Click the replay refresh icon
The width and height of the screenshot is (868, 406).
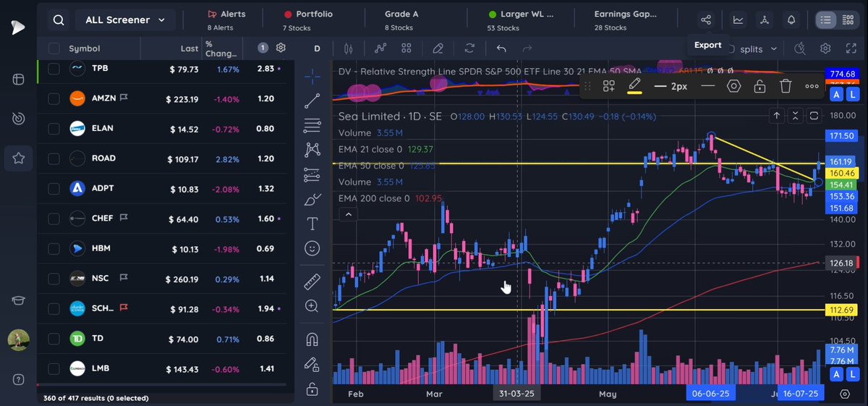click(469, 48)
